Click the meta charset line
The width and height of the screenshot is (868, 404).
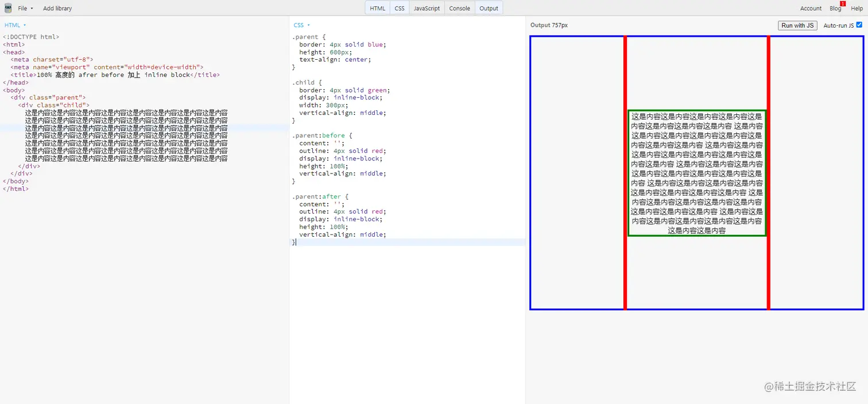52,60
